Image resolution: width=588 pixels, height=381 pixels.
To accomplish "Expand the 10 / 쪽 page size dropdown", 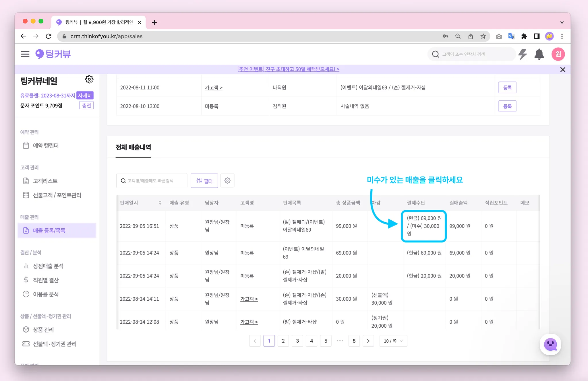I will click(x=393, y=341).
